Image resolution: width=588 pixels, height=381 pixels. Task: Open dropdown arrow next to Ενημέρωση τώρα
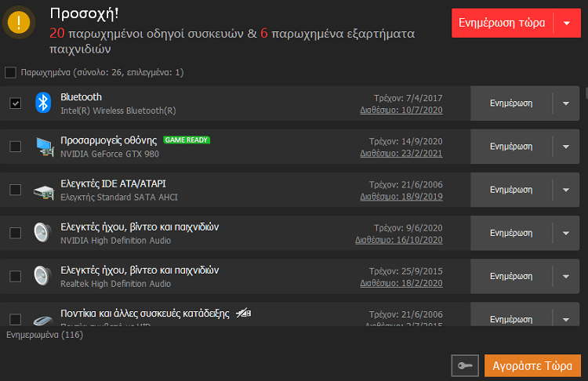pos(567,24)
